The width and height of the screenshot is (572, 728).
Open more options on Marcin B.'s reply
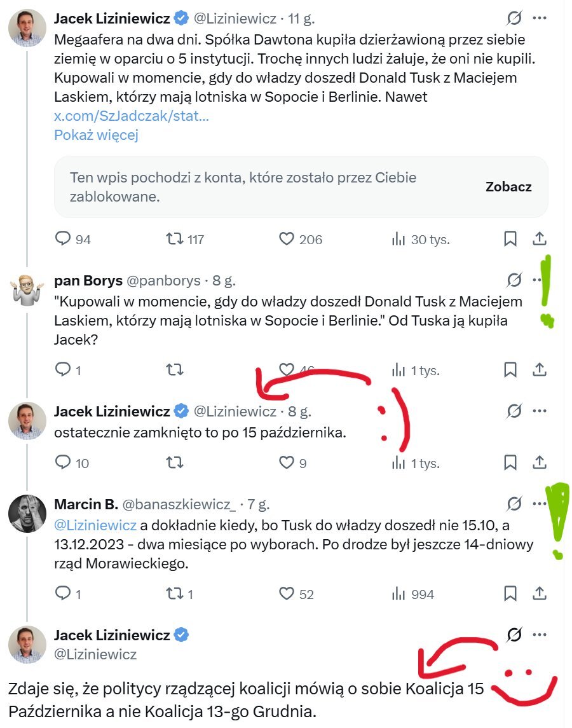539,504
